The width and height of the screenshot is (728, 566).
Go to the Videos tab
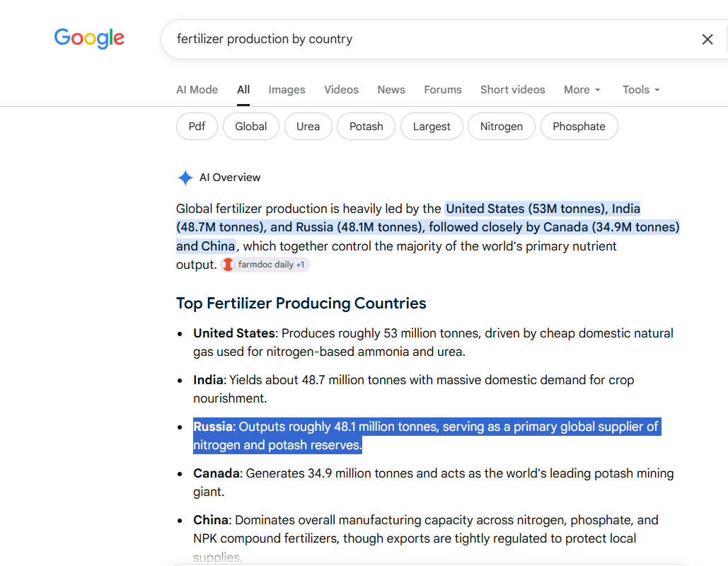tap(341, 90)
